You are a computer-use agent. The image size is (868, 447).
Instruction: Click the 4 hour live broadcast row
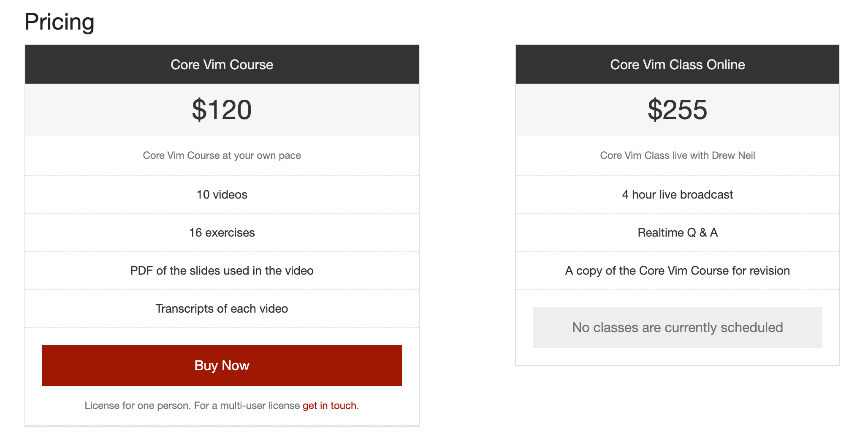(x=677, y=194)
